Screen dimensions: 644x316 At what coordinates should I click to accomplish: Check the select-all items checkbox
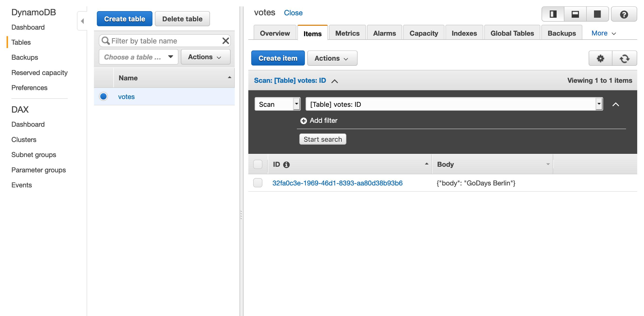pyautogui.click(x=258, y=164)
